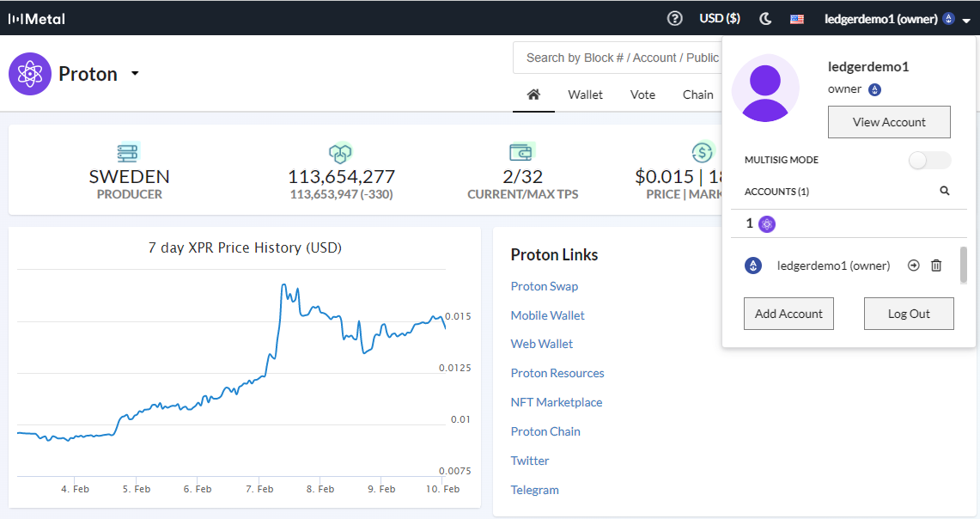Viewport: 980px width, 519px height.
Task: Select the Home tab icon
Action: pos(533,95)
